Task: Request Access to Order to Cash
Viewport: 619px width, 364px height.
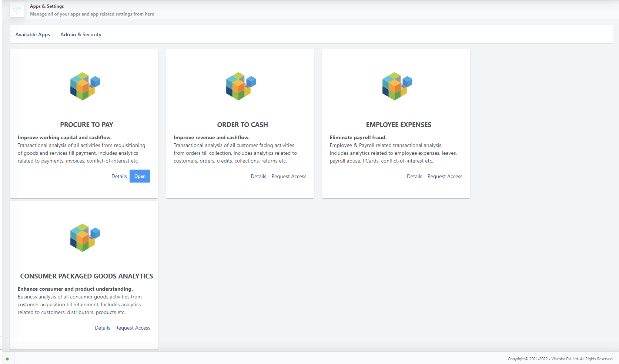Action: click(x=289, y=176)
